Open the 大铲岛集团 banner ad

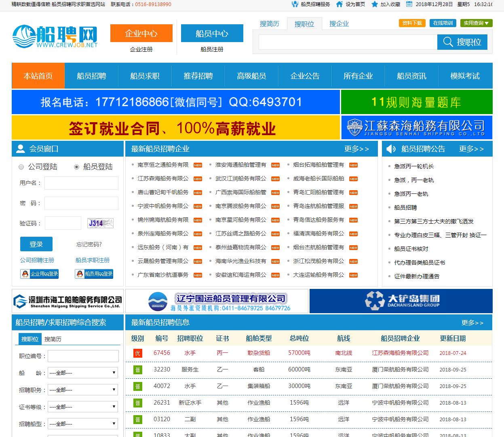click(x=401, y=301)
